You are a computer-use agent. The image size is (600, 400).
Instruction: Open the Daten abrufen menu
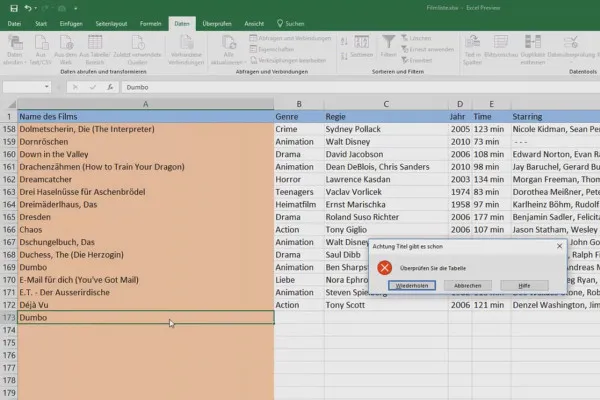[15, 50]
